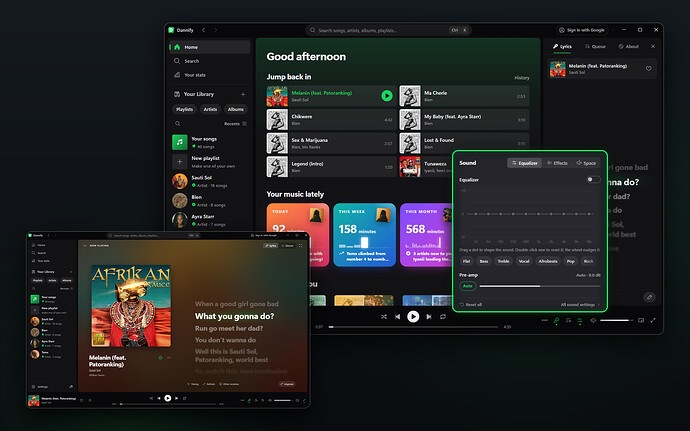Toggle repeat in main window player
Image resolution: width=690 pixels, height=431 pixels.
(x=443, y=317)
